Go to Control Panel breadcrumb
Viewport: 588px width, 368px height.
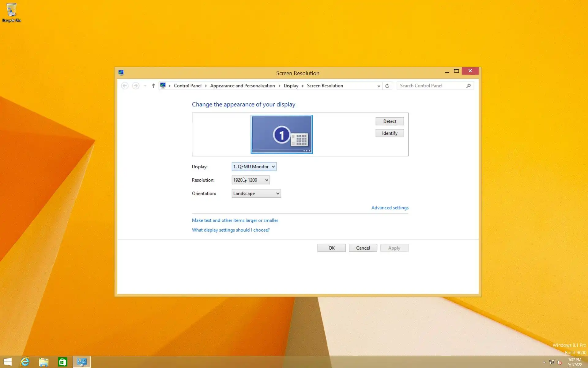[187, 86]
